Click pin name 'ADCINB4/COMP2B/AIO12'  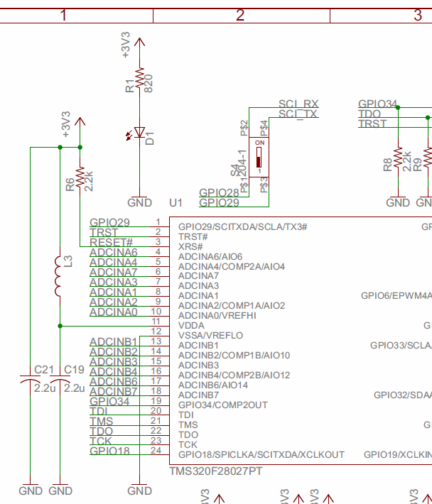234,376
